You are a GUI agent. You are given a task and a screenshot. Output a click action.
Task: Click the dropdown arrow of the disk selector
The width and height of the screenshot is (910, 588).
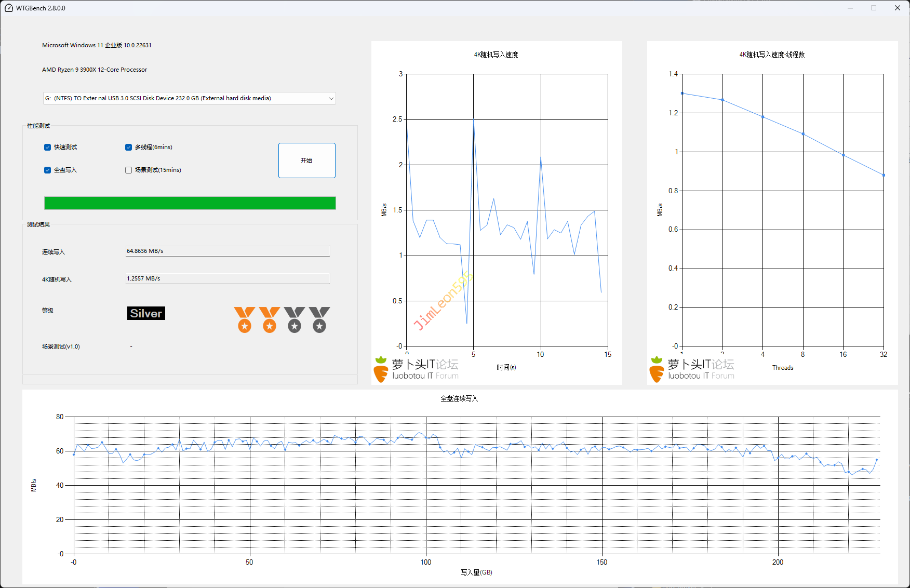click(331, 98)
